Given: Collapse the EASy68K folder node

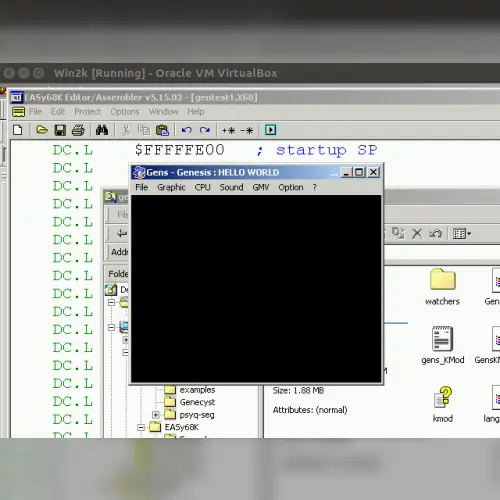Looking at the screenshot, I should 141,427.
